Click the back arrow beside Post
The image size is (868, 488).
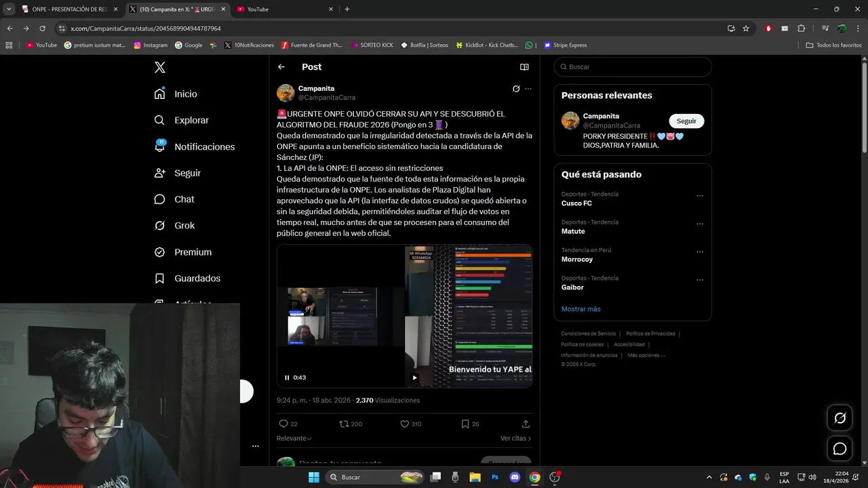[x=281, y=67]
